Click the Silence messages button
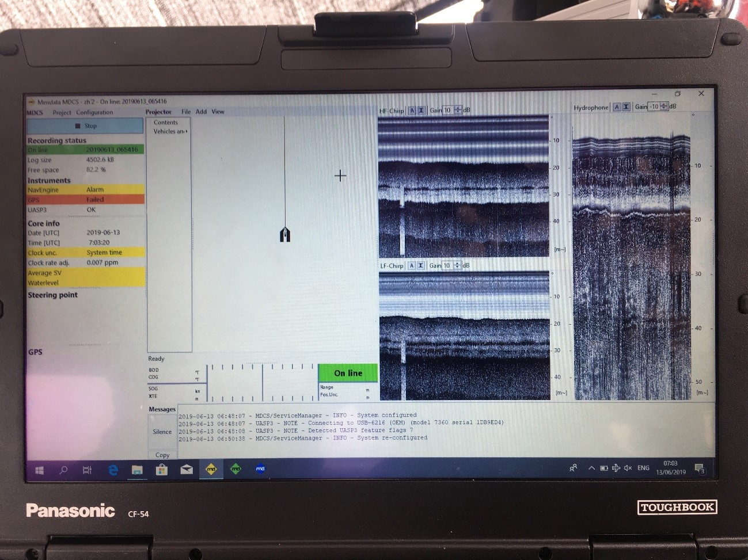 click(x=162, y=432)
